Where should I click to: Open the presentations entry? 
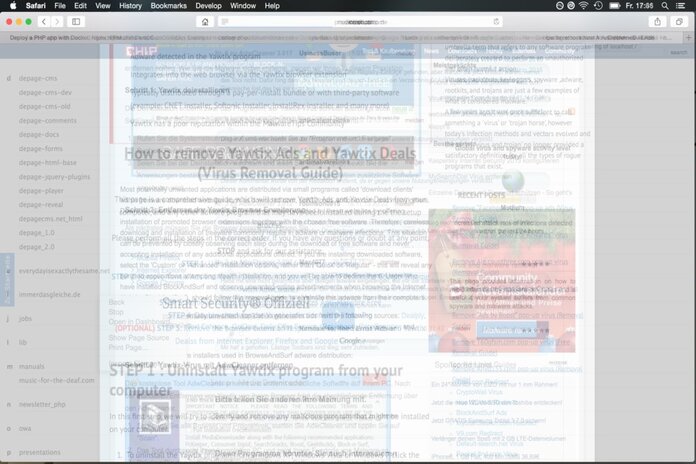click(40, 452)
